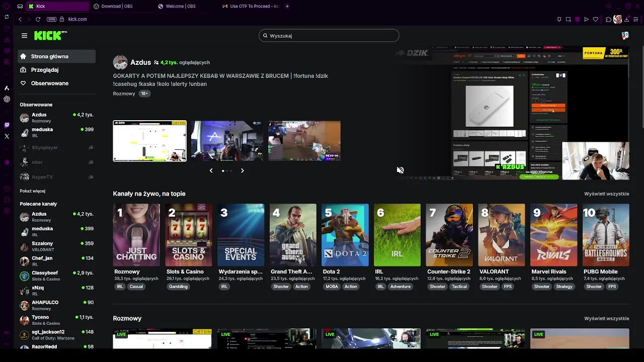
Task: Select the third carousel stream thumbnail
Action: [x=304, y=141]
